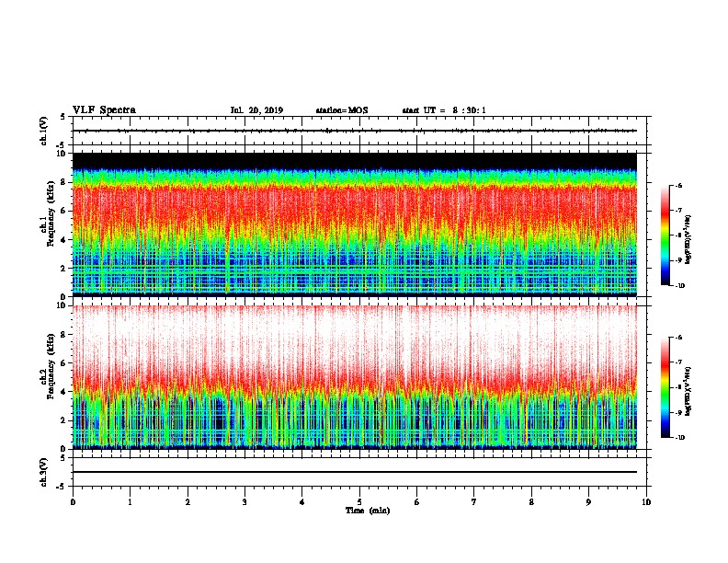This screenshot has height=563, width=728.
Task: Click time axis tick label "5"
Action: 359,502
